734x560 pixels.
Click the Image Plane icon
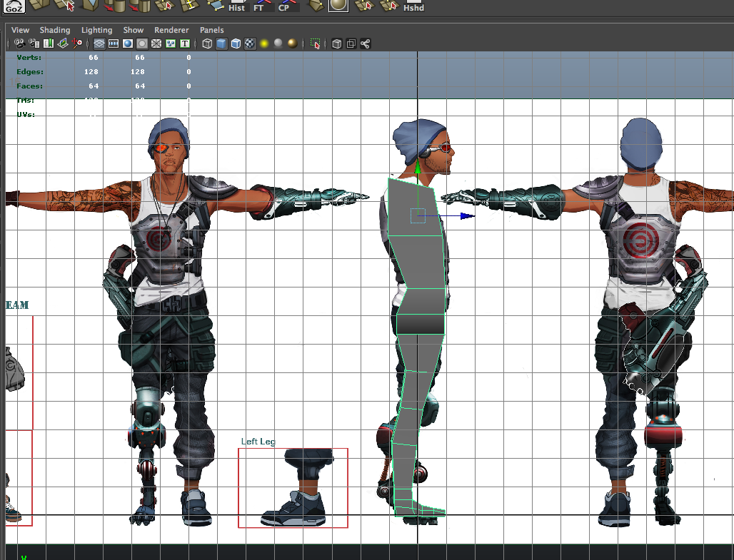point(63,44)
